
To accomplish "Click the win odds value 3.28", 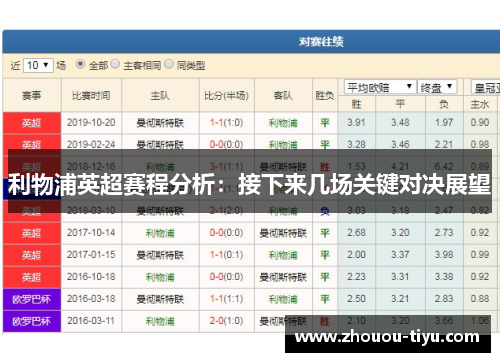I will click(x=356, y=145).
